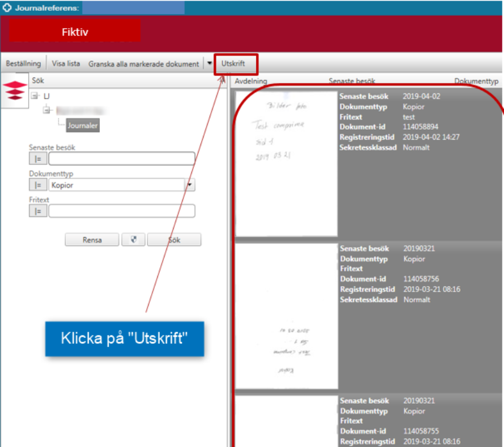This screenshot has width=504, height=447.
Task: Click the shield icon button beside Rensa
Action: (x=133, y=240)
